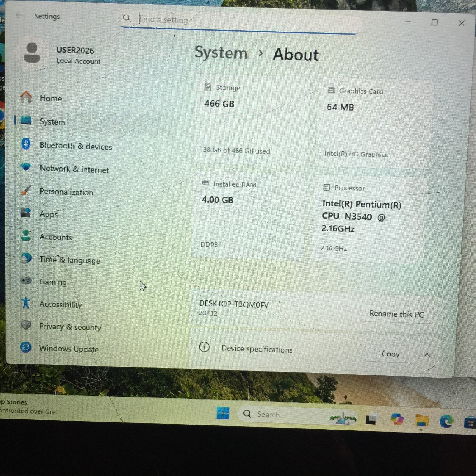The height and width of the screenshot is (476, 476).
Task: Open the Top Stories news widget
Action: point(30,406)
